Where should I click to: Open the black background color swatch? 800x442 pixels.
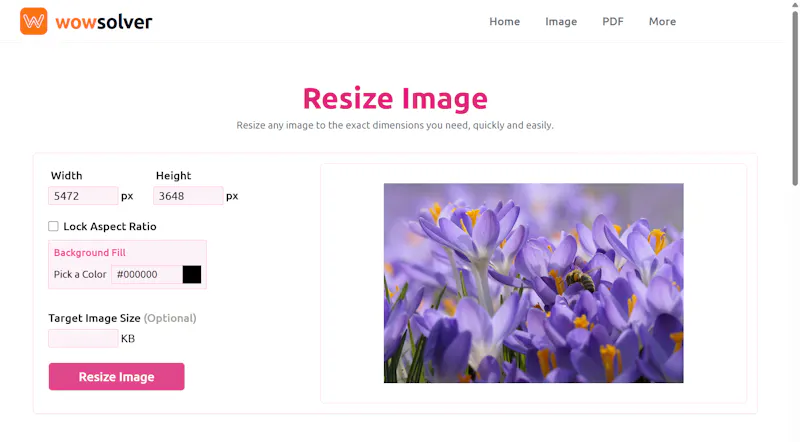tap(192, 275)
